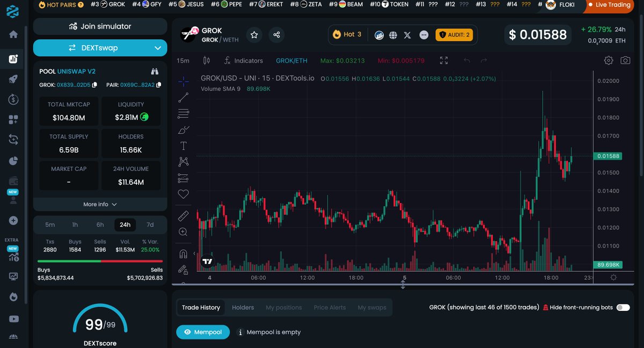644x348 pixels.
Task: Click the binoculars icon in the pool panel
Action: (155, 71)
